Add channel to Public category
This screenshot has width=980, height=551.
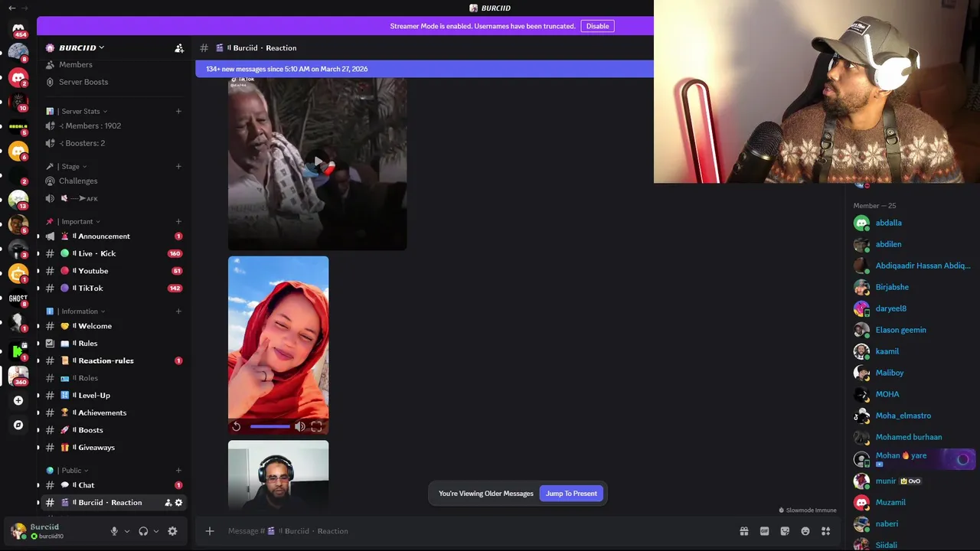[178, 471]
